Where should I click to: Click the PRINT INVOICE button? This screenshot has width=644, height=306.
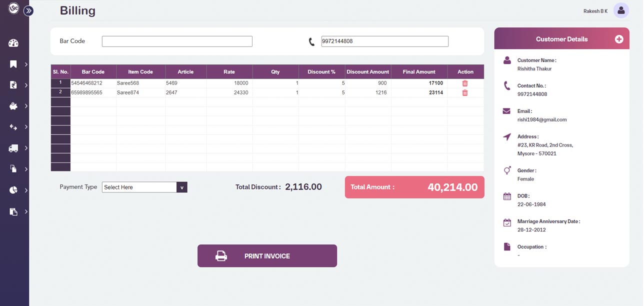click(x=267, y=256)
